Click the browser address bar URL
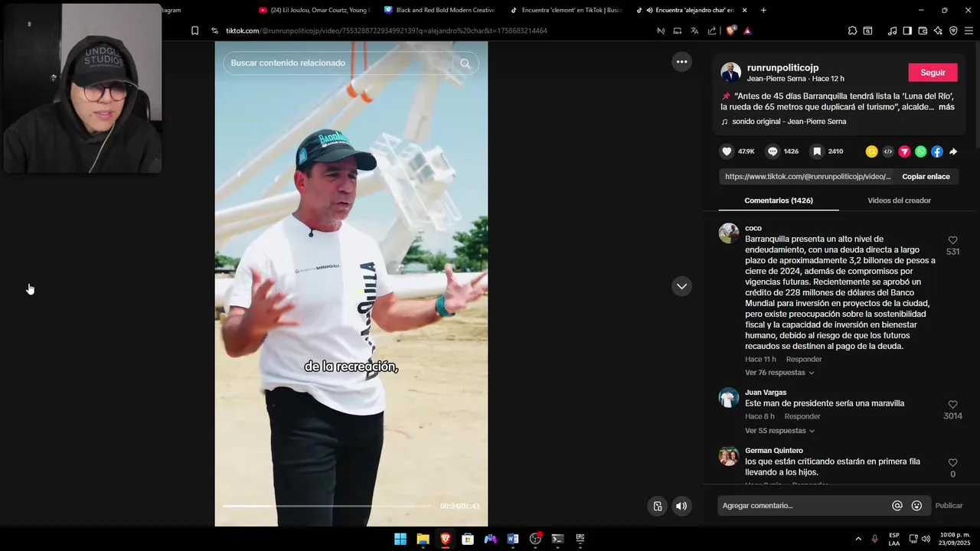The height and width of the screenshot is (551, 980). click(x=387, y=31)
